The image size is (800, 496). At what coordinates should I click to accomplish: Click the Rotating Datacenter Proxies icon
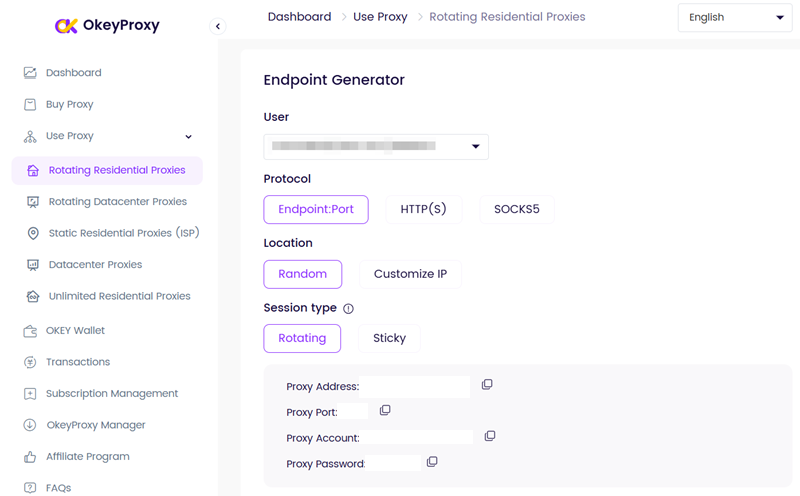(x=33, y=202)
